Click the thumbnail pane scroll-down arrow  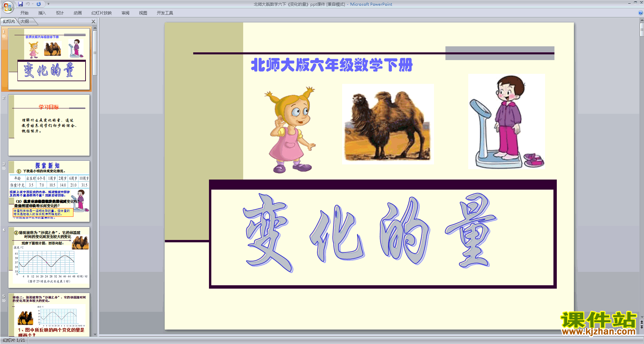pyautogui.click(x=95, y=334)
